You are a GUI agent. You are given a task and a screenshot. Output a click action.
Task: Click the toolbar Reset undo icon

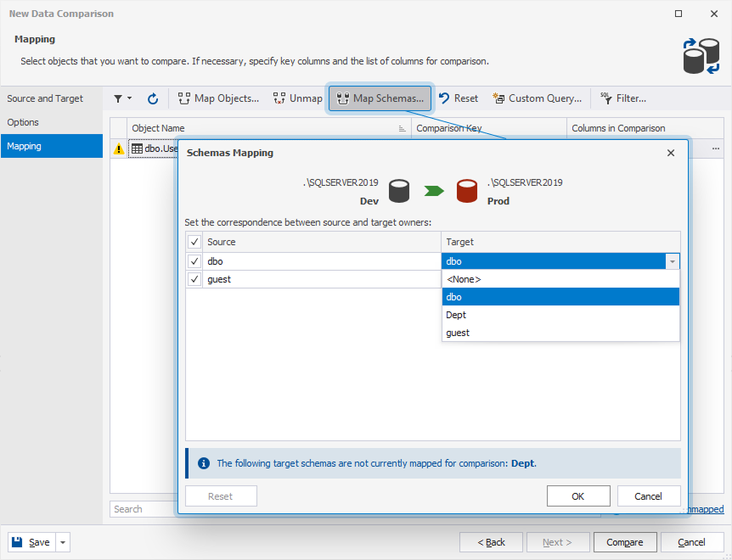click(x=444, y=98)
